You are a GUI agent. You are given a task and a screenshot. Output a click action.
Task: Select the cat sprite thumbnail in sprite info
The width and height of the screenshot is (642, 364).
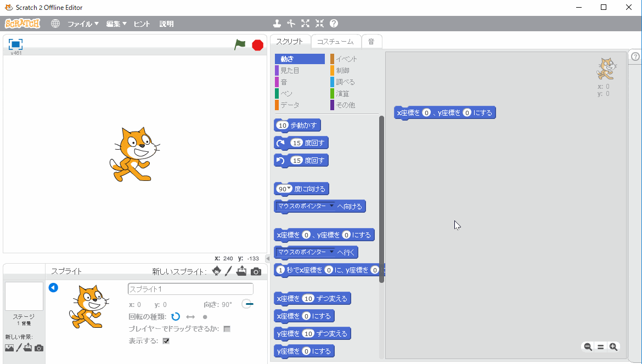pyautogui.click(x=89, y=306)
